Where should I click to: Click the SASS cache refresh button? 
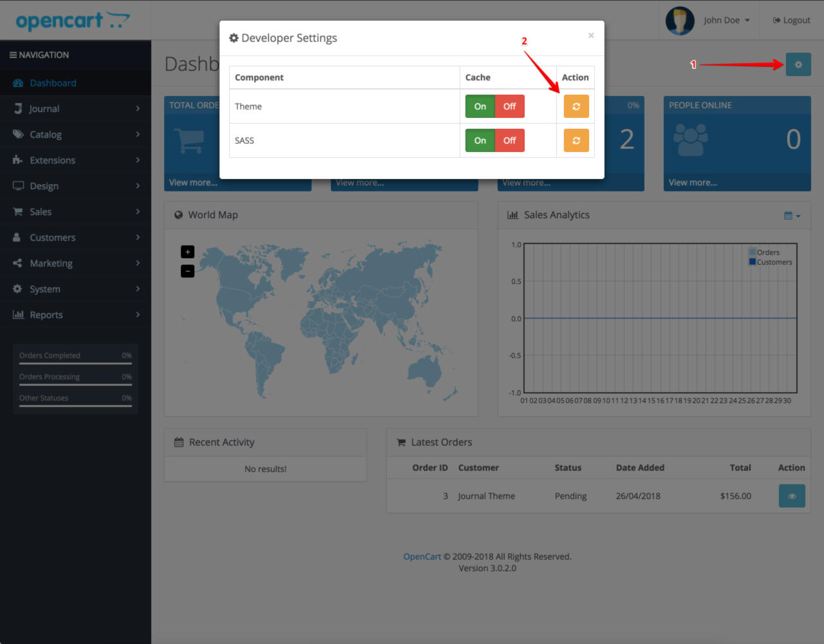pyautogui.click(x=576, y=140)
